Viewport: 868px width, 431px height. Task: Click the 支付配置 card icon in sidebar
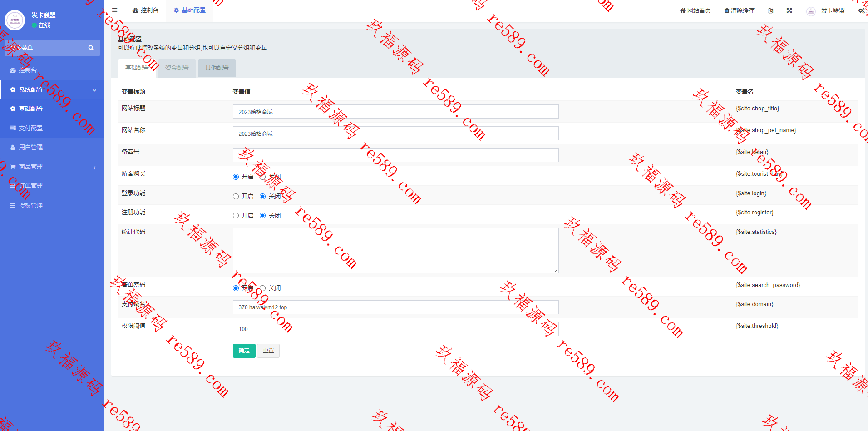[x=13, y=129]
